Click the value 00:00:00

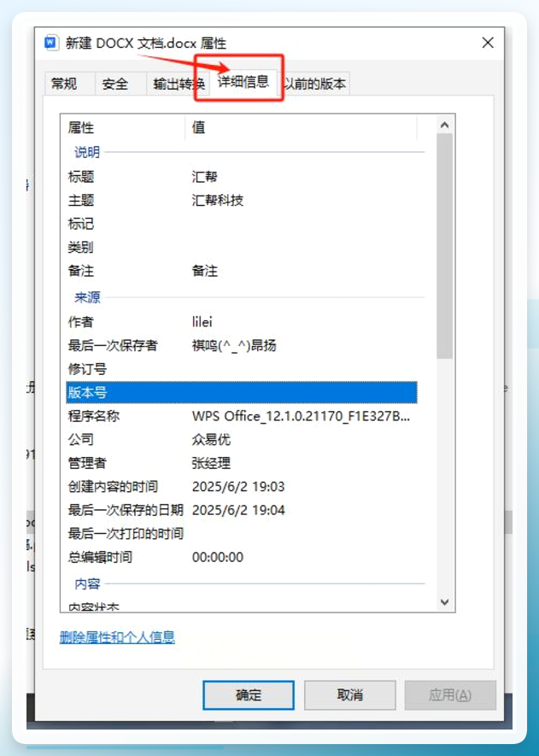coord(218,557)
